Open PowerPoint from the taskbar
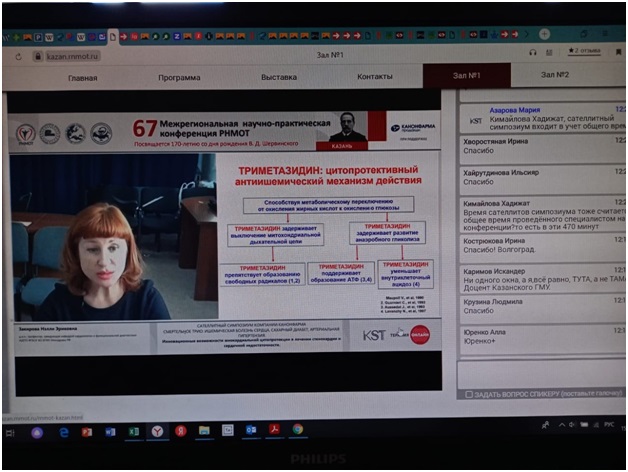 (87, 432)
